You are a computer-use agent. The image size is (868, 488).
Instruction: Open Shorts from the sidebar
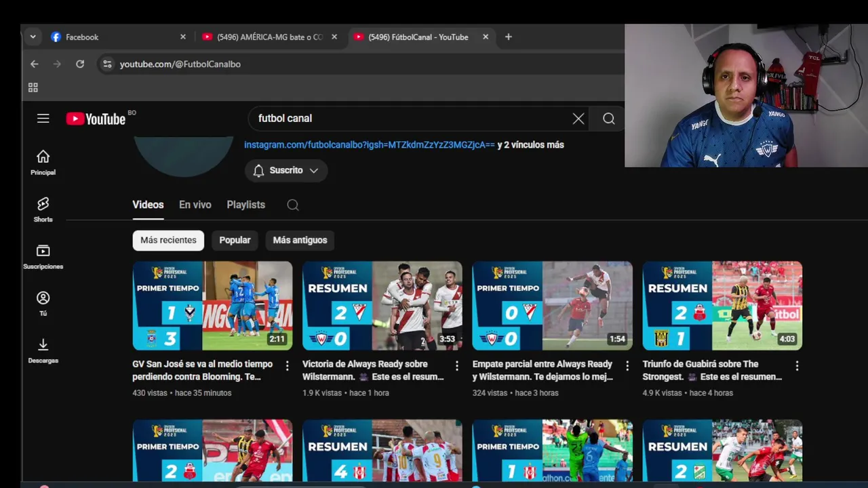43,210
